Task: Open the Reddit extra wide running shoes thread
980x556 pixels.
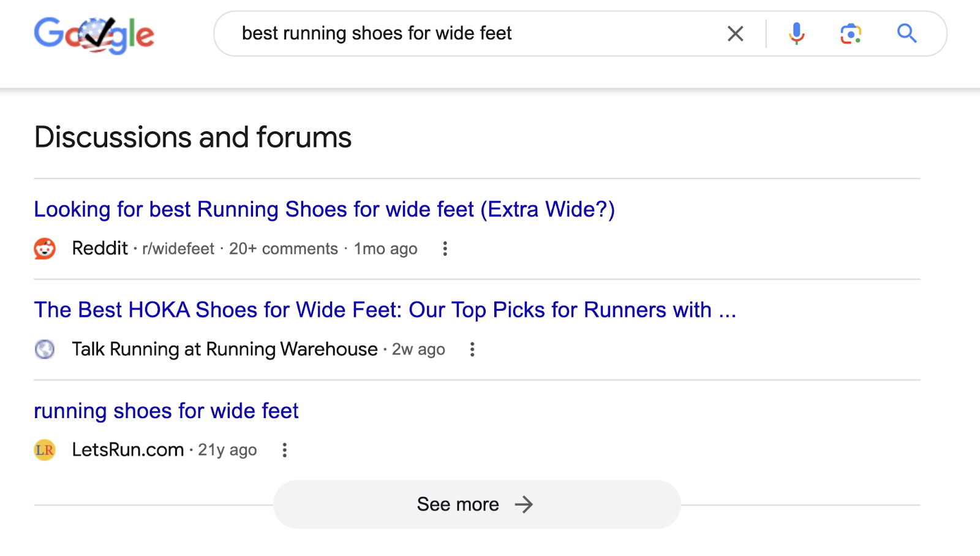Action: click(x=324, y=210)
